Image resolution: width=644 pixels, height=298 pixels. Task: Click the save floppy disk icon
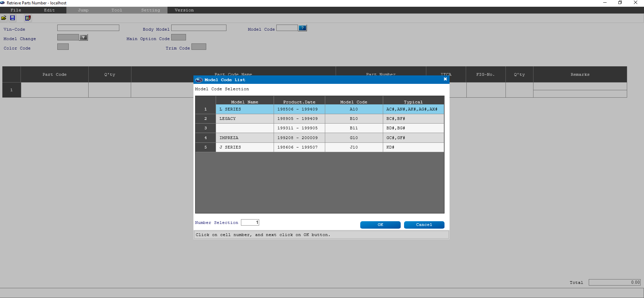coord(12,18)
